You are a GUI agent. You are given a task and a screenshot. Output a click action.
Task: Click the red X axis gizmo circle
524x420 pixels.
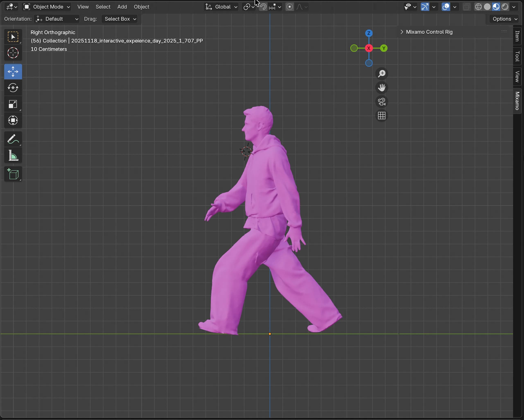369,48
